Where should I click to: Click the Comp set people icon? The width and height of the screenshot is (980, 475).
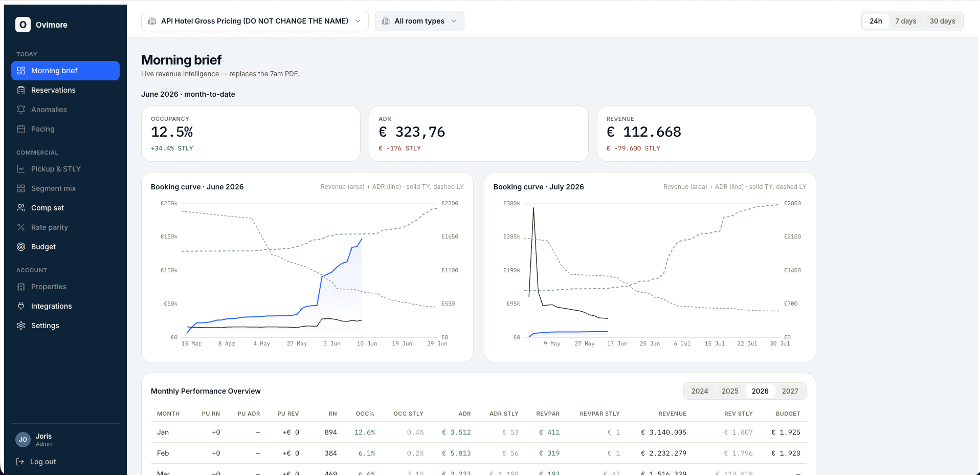(x=21, y=208)
